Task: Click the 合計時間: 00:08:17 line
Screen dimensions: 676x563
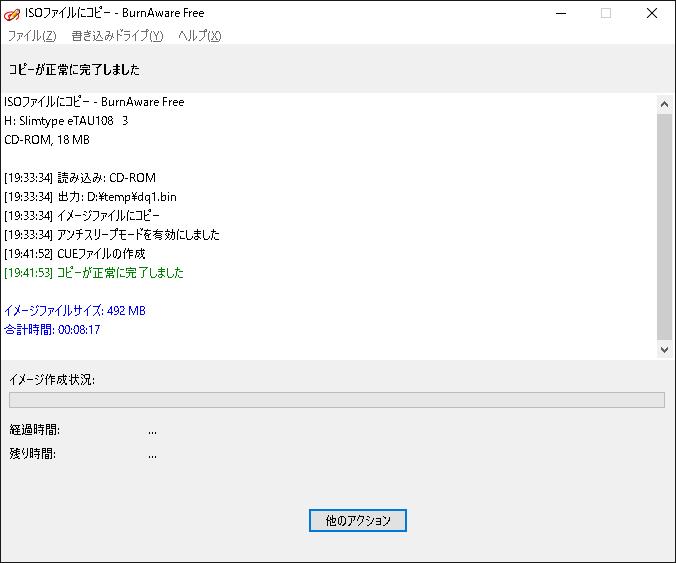Action: (52, 330)
